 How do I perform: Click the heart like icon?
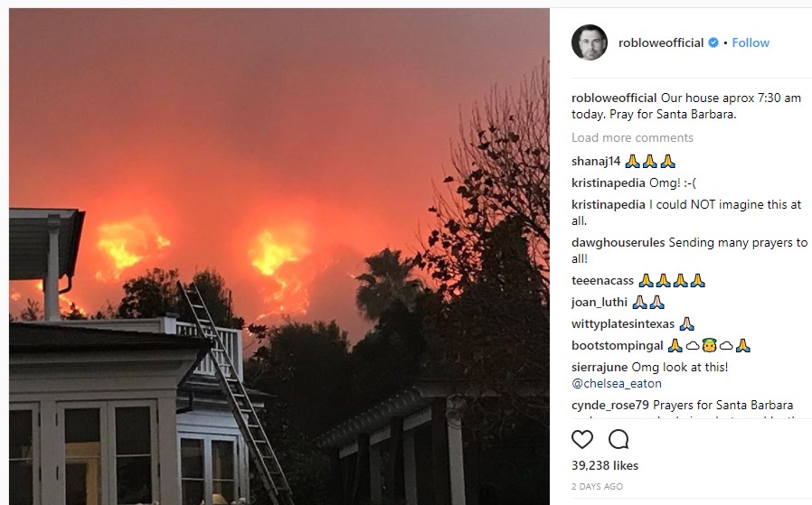[x=582, y=439]
